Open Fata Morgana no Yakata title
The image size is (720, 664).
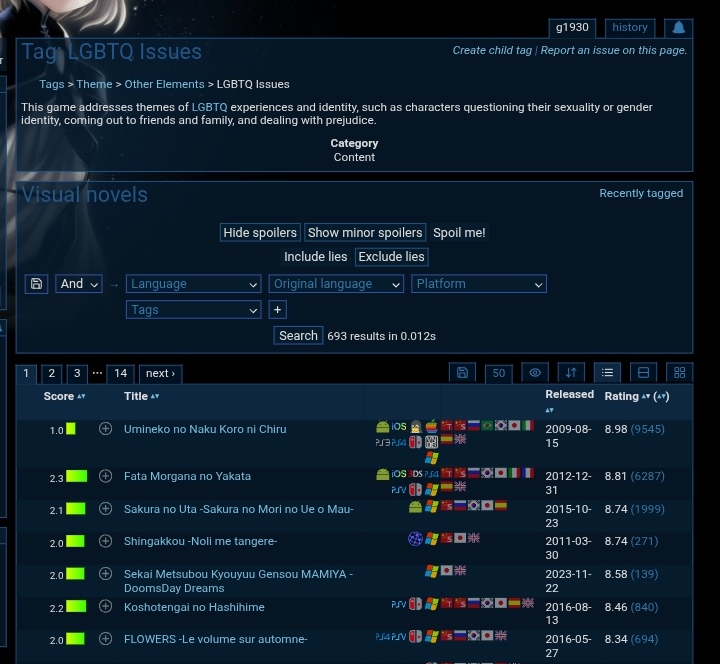[x=187, y=476]
